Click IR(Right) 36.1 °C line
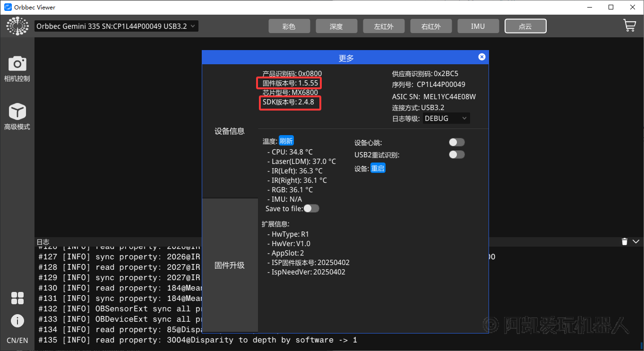This screenshot has width=644, height=351. tap(297, 180)
